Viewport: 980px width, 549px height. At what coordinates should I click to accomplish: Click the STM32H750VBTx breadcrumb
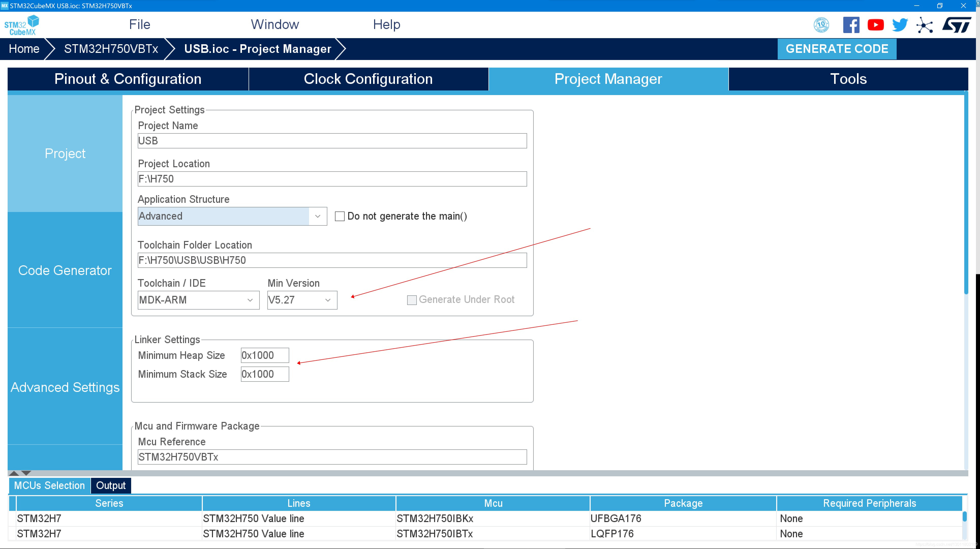coord(111,49)
